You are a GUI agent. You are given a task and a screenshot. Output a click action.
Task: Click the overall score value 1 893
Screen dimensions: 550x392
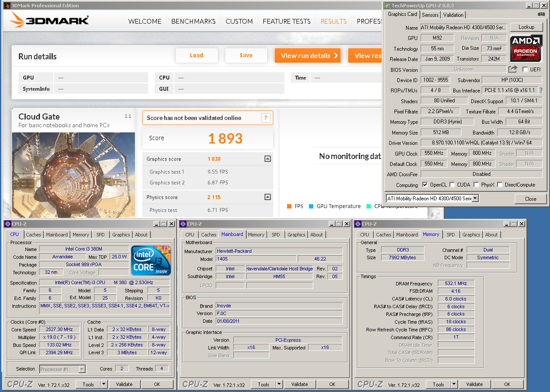tap(225, 138)
